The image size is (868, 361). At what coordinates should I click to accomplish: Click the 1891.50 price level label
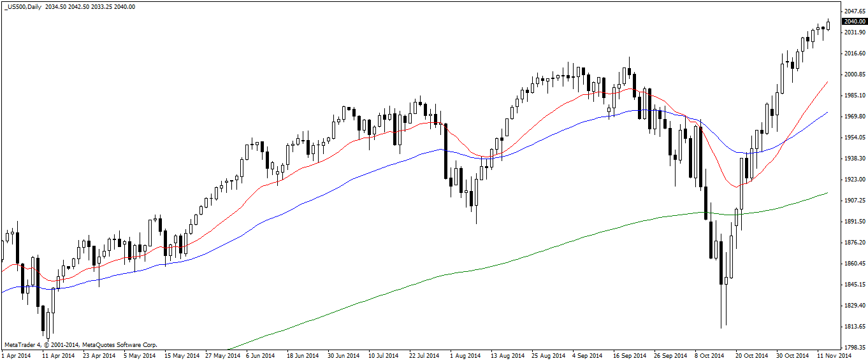coord(855,222)
